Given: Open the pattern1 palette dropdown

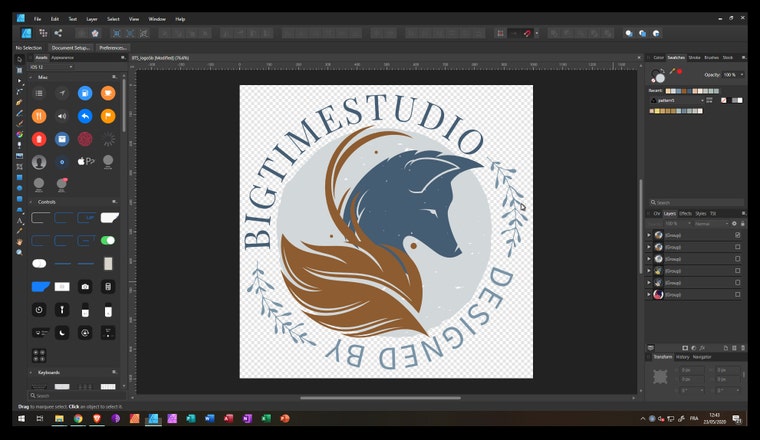Looking at the screenshot, I should point(677,100).
